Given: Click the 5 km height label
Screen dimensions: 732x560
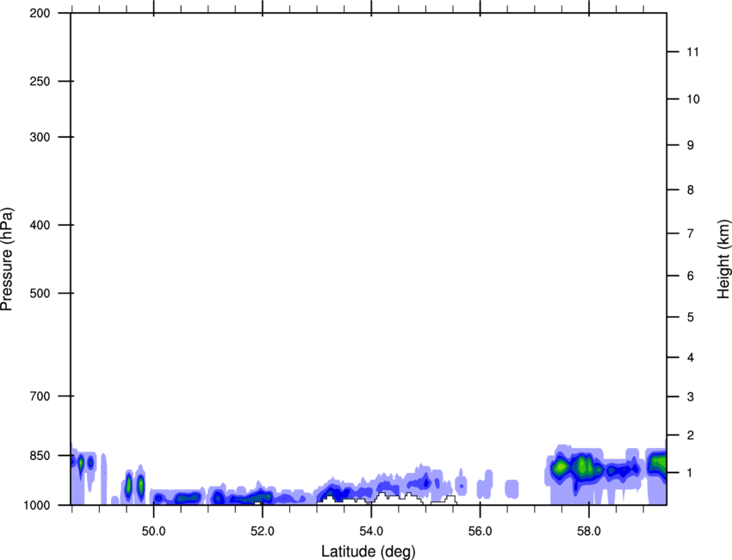Looking at the screenshot, I should 691,318.
